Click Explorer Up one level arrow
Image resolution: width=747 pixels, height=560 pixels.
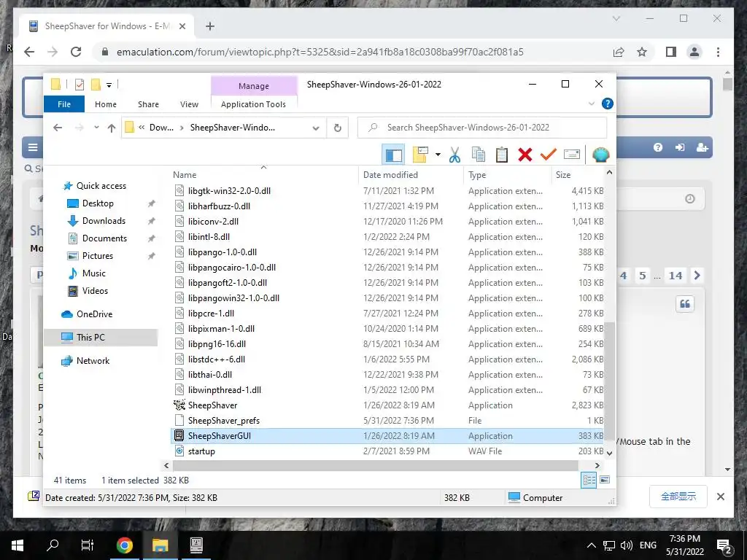(112, 128)
